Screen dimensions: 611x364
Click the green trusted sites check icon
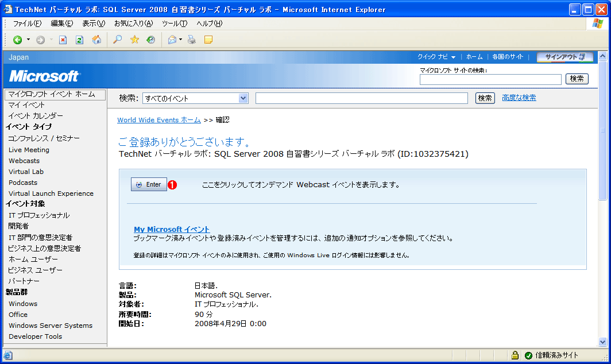point(528,355)
